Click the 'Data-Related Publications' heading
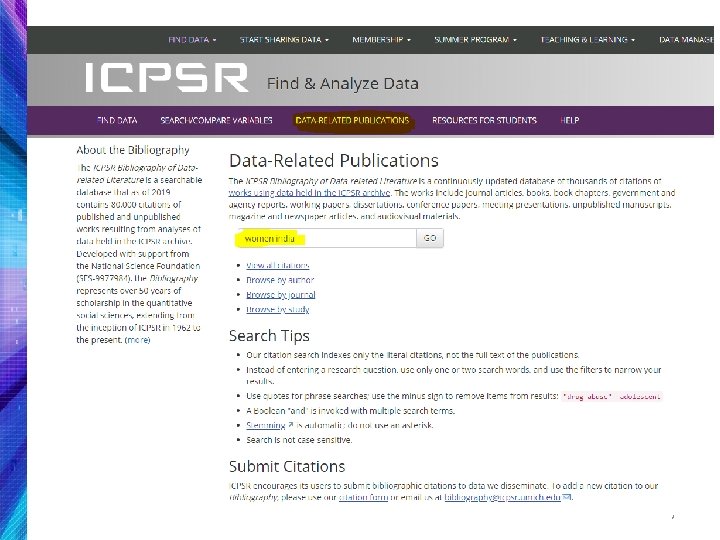 click(334, 161)
